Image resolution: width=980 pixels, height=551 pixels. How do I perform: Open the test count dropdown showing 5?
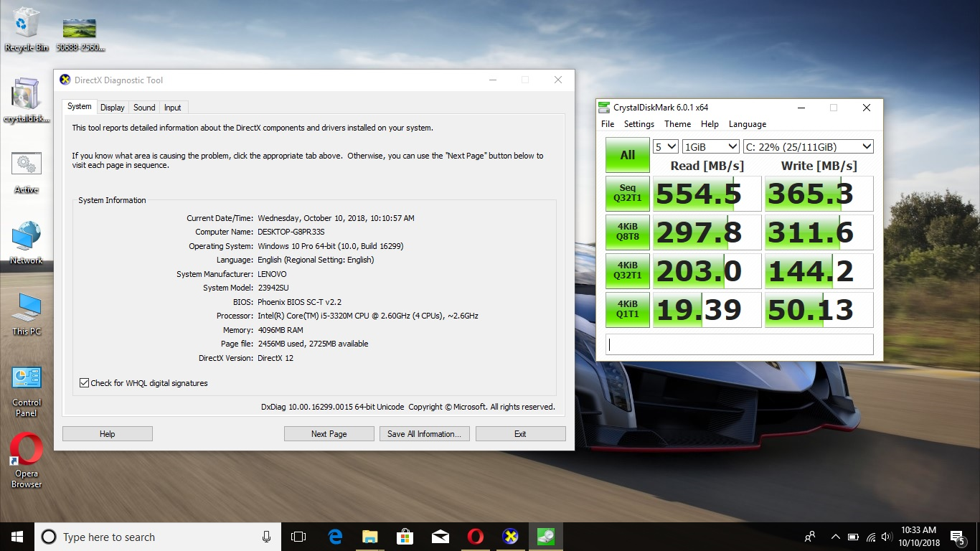click(666, 146)
